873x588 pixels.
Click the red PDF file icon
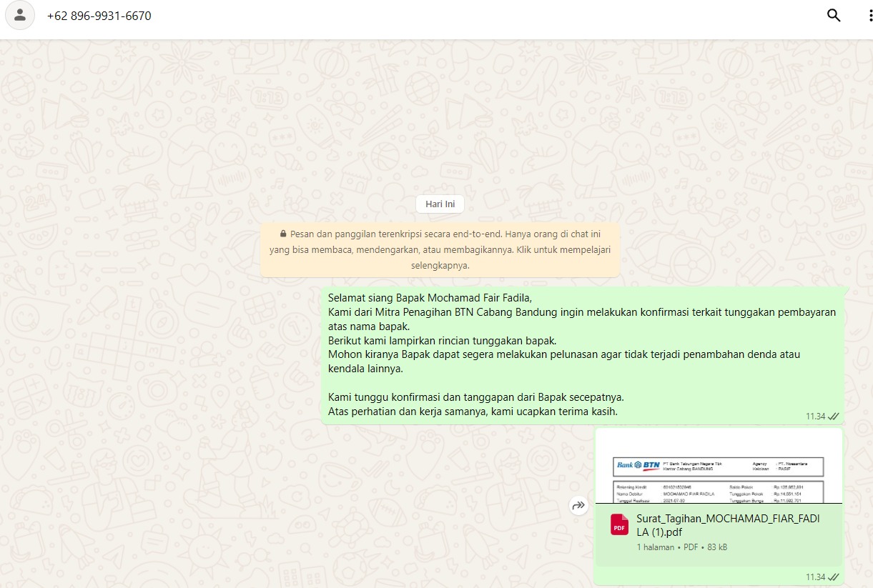pyautogui.click(x=619, y=525)
